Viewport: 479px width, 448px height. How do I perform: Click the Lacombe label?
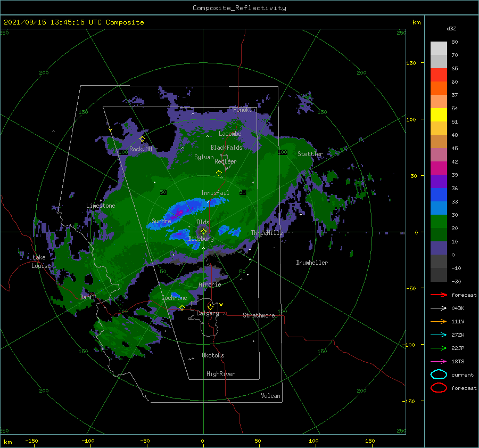point(230,134)
